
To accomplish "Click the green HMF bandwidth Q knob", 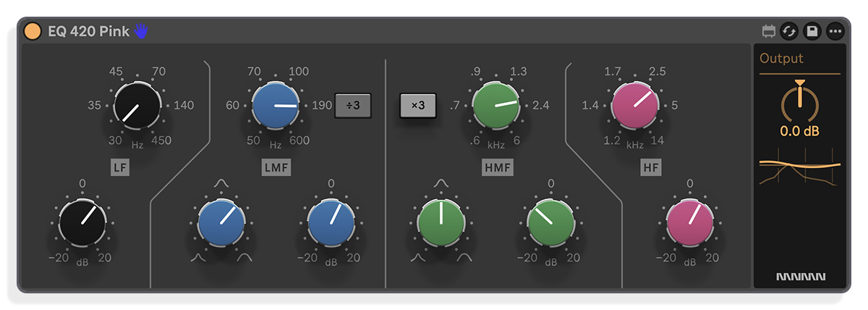I will [x=441, y=222].
